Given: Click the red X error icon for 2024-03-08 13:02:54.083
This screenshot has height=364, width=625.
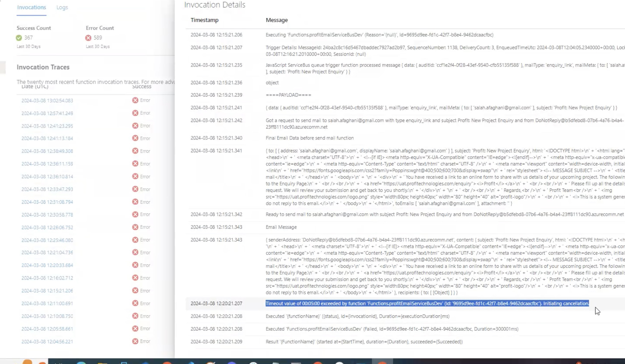Looking at the screenshot, I should coord(135,100).
